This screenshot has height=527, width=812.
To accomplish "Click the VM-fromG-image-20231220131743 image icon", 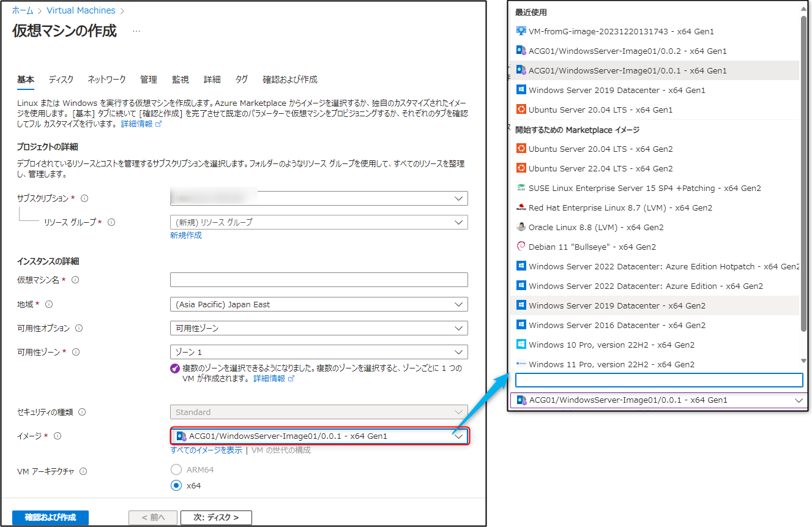I will pos(521,31).
